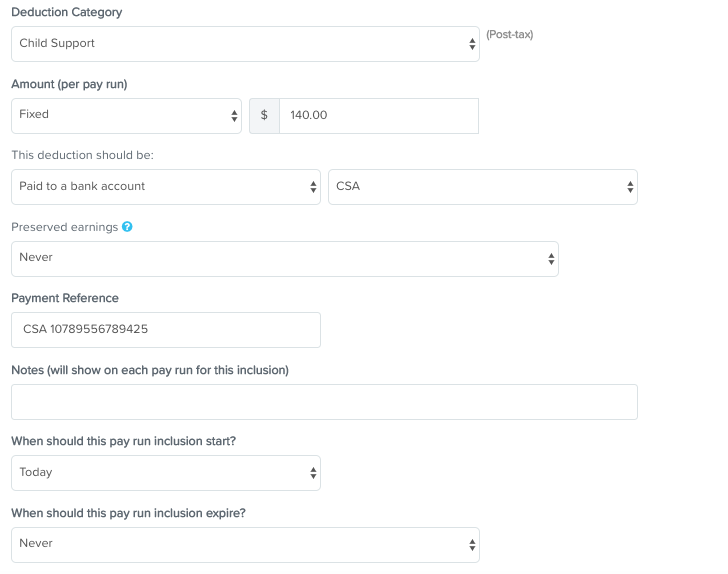Click arrows on Preserved earnings select
The height and width of the screenshot is (574, 728).
(551, 259)
